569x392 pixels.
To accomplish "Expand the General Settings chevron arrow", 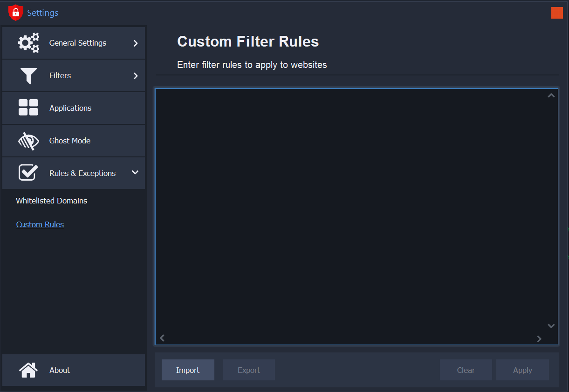I will click(x=136, y=43).
